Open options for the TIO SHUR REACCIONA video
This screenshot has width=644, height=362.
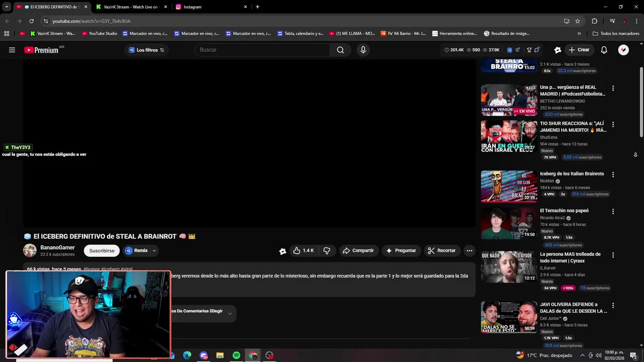click(x=613, y=124)
